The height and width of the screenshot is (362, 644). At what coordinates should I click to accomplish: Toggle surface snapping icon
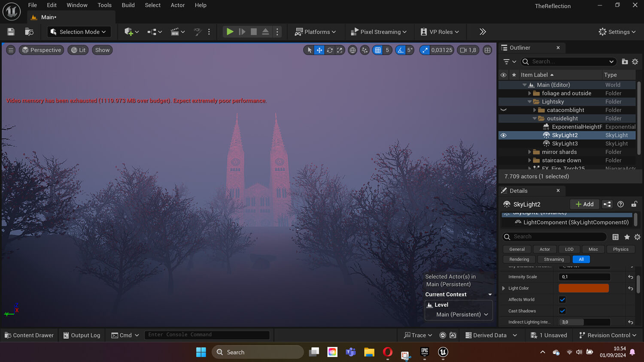[365, 50]
